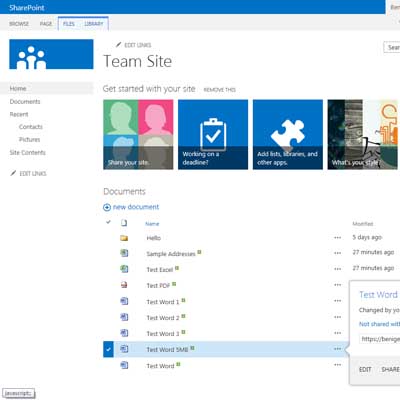Click the Excel icon for Test Excel
The image size is (400, 400).
124,269
